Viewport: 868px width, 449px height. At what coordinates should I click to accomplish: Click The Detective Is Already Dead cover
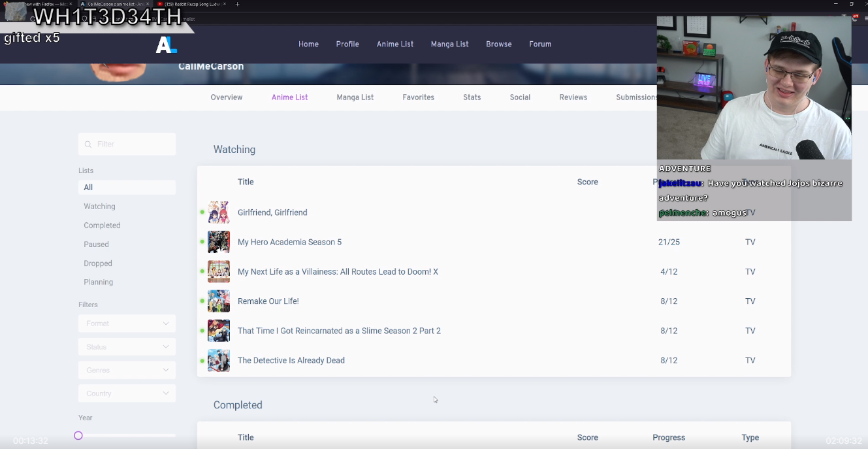[219, 360]
